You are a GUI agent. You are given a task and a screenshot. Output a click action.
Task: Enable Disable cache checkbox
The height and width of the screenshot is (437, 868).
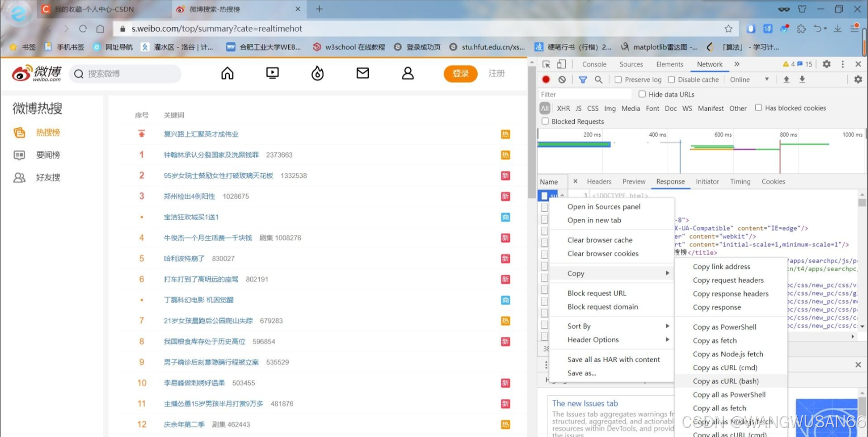[x=671, y=79]
